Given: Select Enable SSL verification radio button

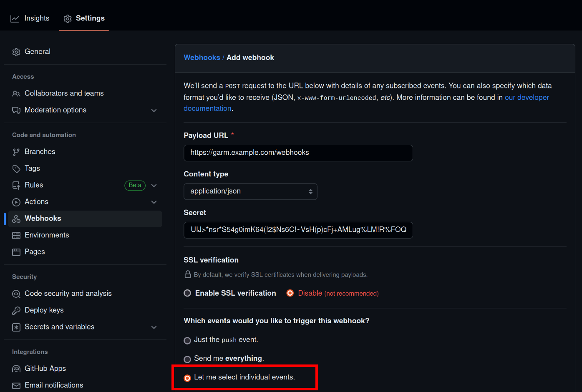Looking at the screenshot, I should [x=188, y=293].
